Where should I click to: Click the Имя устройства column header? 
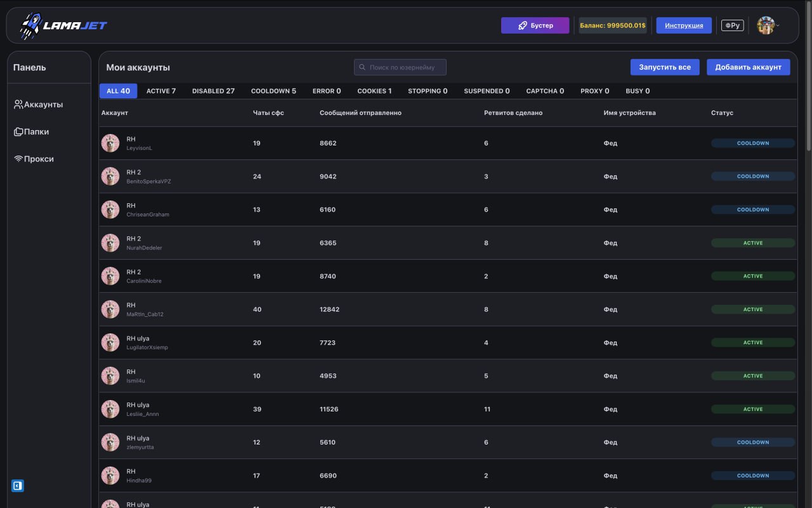point(629,112)
